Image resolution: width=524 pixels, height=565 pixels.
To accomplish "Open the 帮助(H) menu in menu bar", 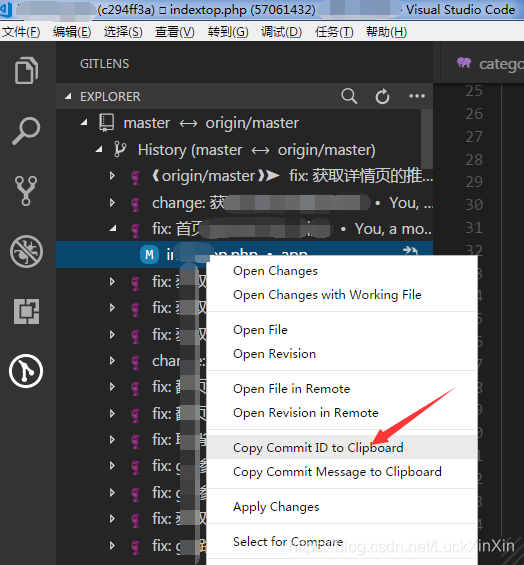I will click(386, 32).
